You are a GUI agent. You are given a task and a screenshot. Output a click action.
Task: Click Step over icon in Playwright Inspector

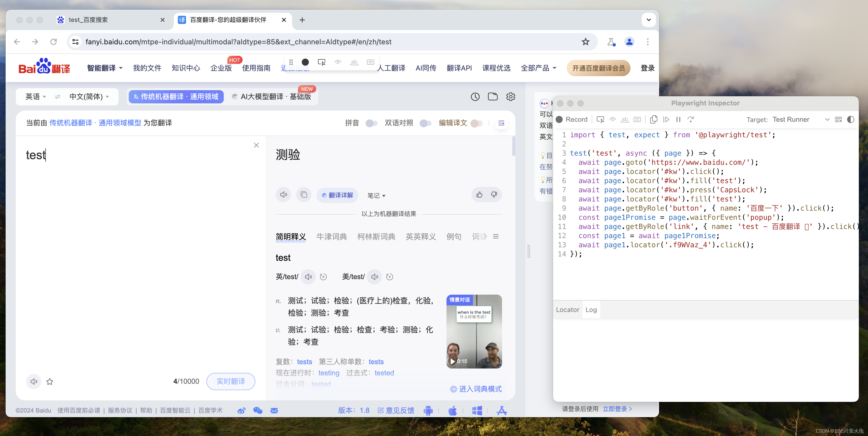690,119
